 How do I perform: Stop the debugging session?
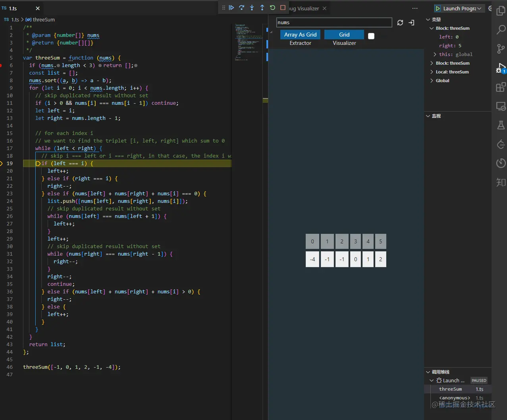[x=283, y=8]
